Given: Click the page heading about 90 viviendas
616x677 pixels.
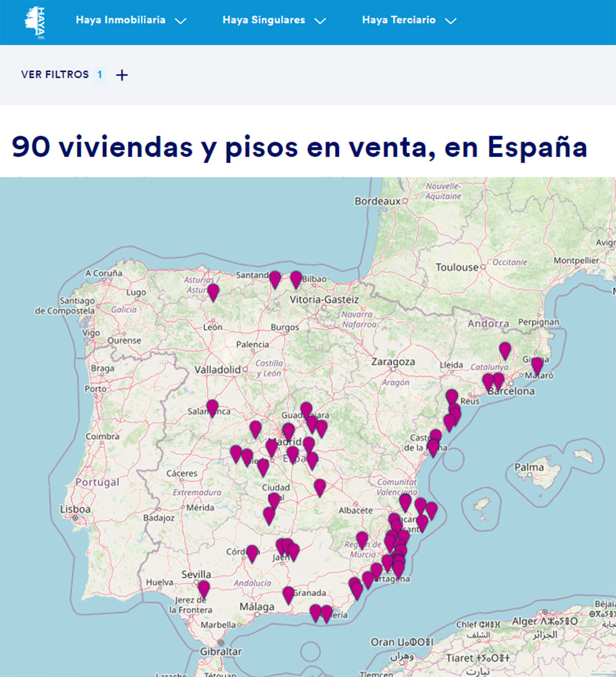Looking at the screenshot, I should (x=299, y=147).
